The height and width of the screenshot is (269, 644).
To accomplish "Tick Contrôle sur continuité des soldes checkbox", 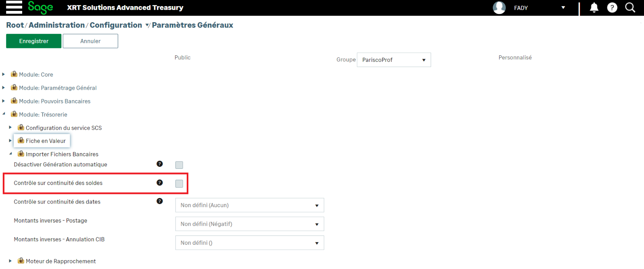I will click(x=179, y=184).
